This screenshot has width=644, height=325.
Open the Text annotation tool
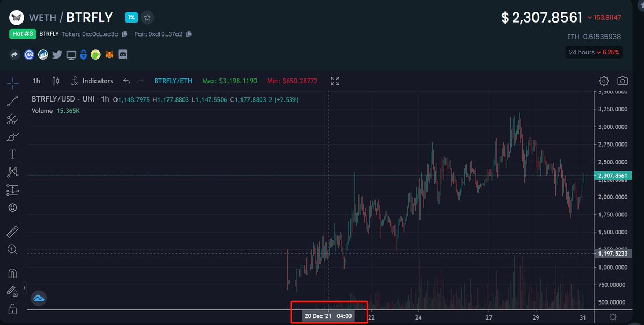coord(12,154)
